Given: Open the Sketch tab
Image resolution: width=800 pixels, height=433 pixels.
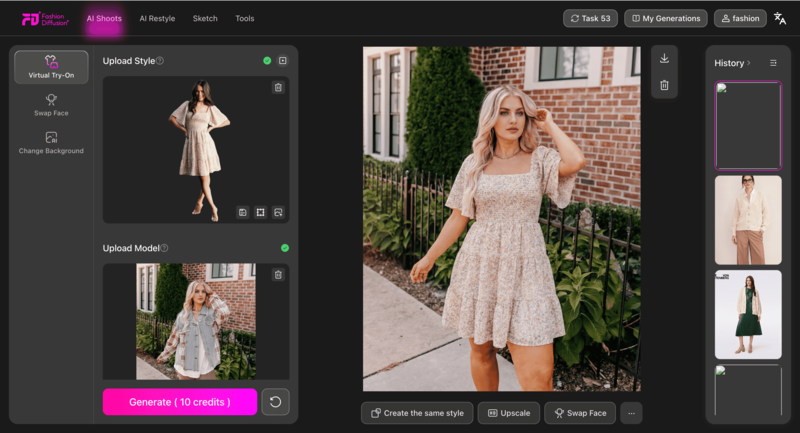Looking at the screenshot, I should point(205,18).
